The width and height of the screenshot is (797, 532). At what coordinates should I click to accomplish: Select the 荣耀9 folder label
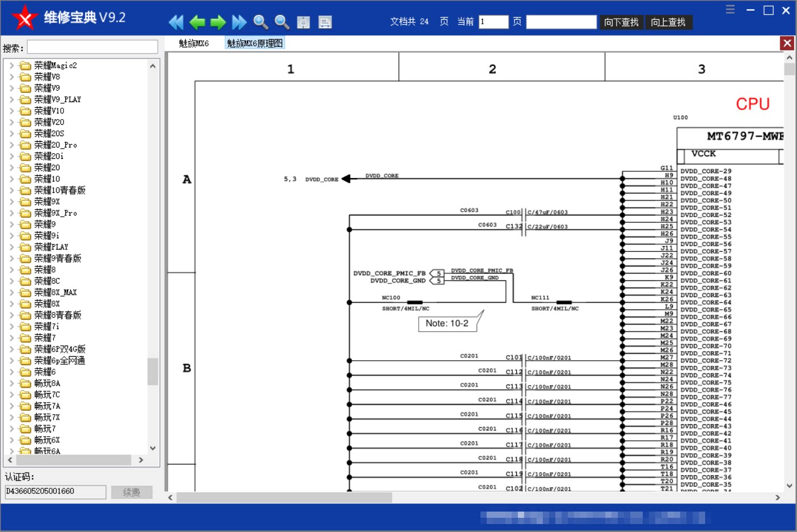pyautogui.click(x=45, y=224)
